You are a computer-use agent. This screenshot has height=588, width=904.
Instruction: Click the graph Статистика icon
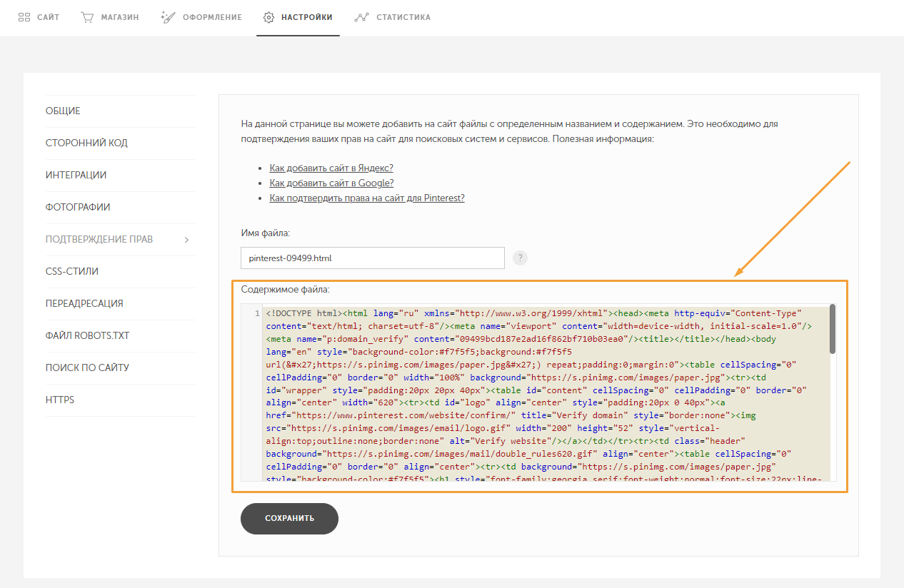click(363, 17)
